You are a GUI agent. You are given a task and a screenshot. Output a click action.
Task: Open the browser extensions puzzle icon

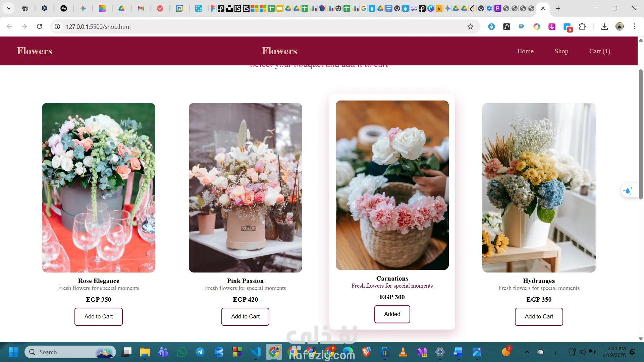click(582, 26)
